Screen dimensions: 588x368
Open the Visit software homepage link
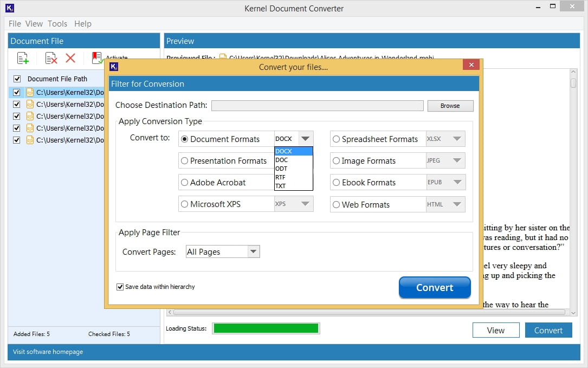coord(48,352)
